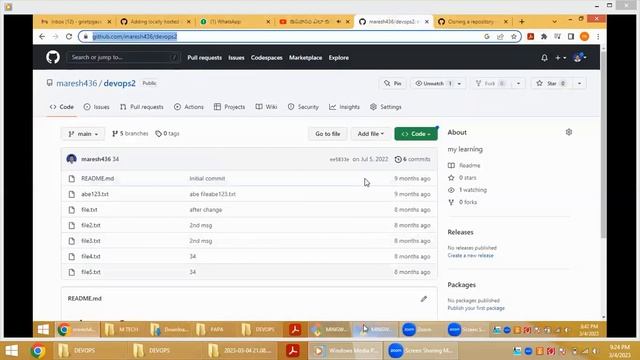Bookmark this page with the star

coord(513,37)
